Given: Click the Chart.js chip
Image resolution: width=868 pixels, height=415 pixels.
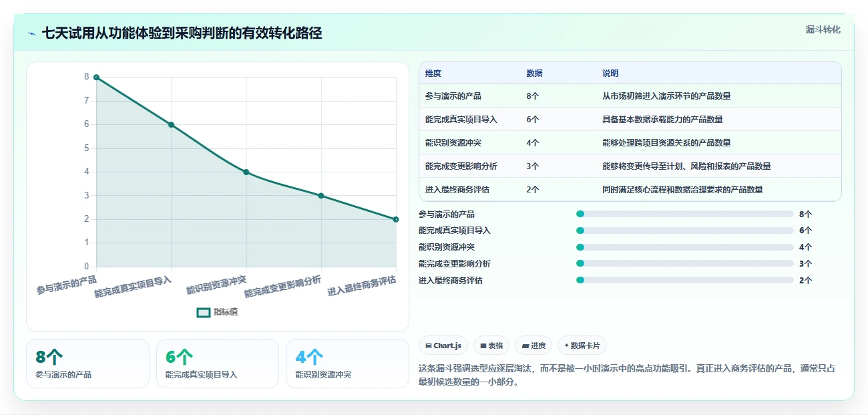Looking at the screenshot, I should coord(443,345).
